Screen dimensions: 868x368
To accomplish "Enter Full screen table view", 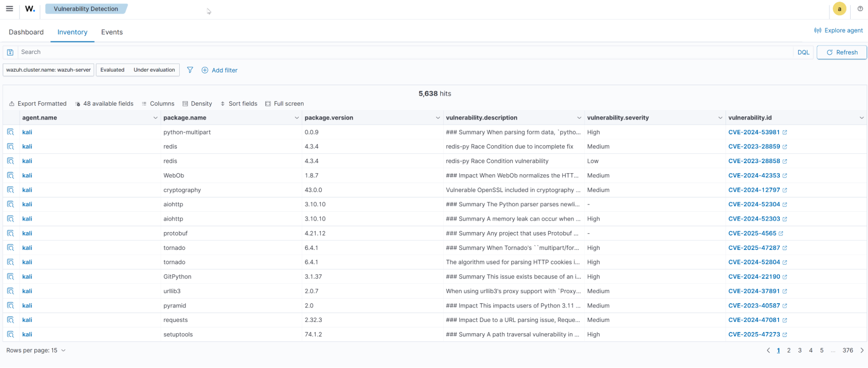I will coord(284,104).
